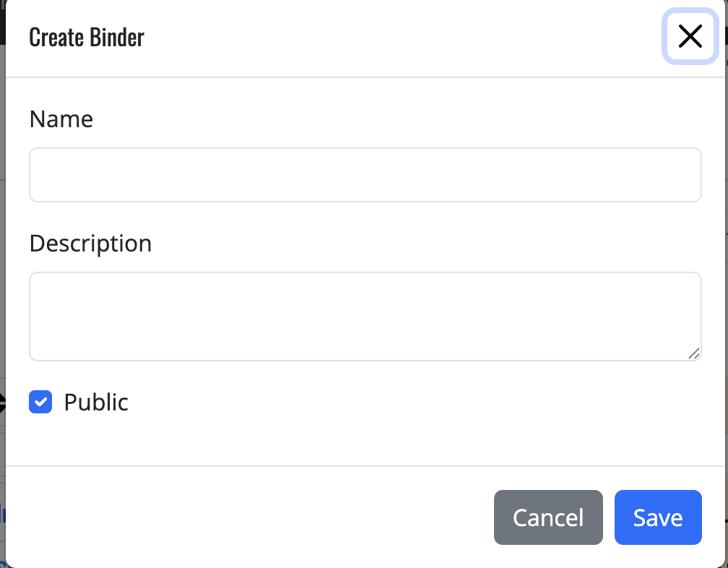Click the textarea resize grip handle
Viewport: 728px width, 568px height.
coord(694,354)
